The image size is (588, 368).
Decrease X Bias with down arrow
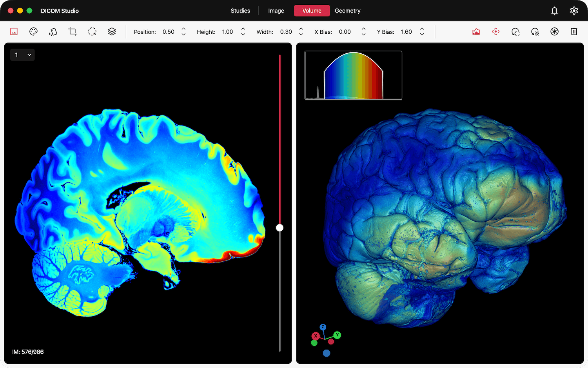pyautogui.click(x=363, y=35)
